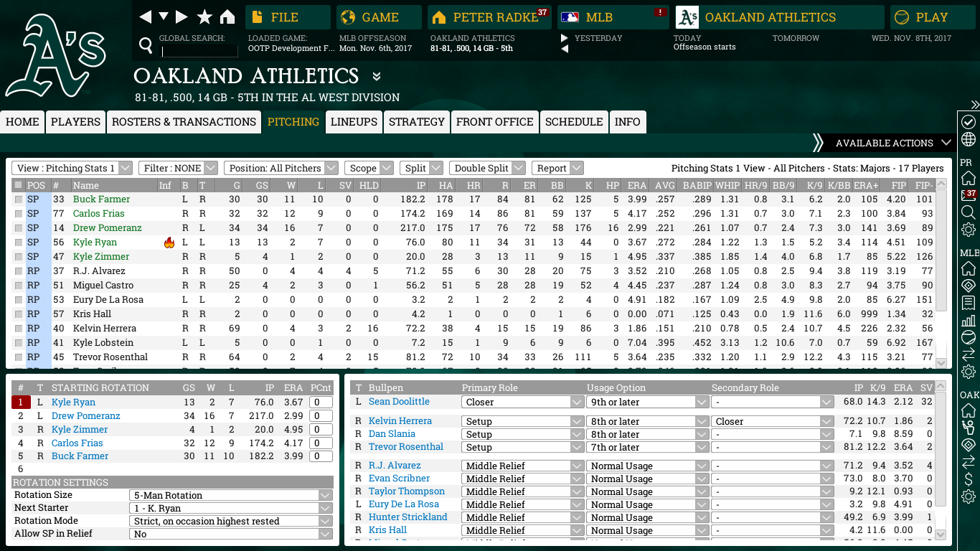The height and width of the screenshot is (551, 980).
Task: Go to the home screen icon
Action: click(227, 17)
